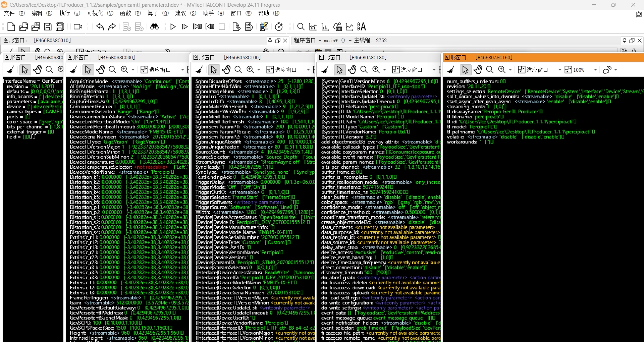Viewport: 644px width, 342px height.
Task: Float the 图形窗口 H466B0A8C010 dock panel
Action: tap(278, 41)
